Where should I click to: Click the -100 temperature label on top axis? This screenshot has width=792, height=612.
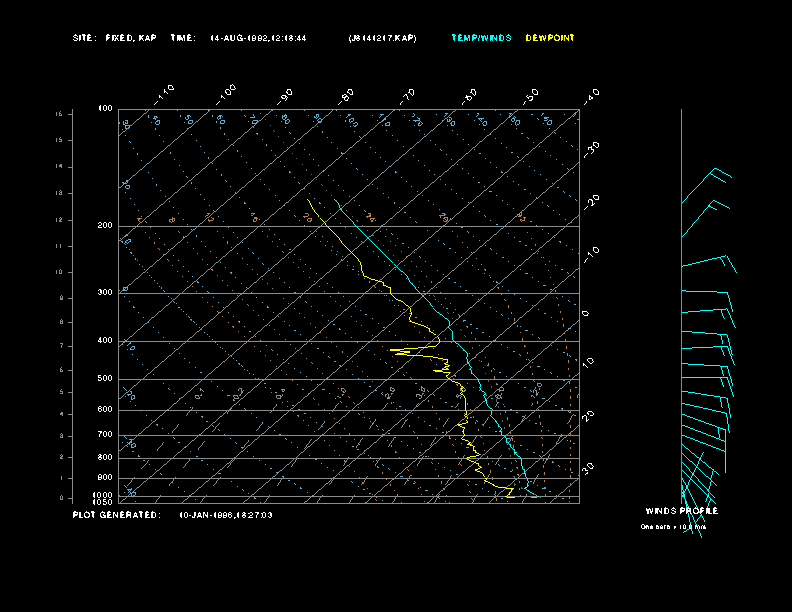point(226,95)
